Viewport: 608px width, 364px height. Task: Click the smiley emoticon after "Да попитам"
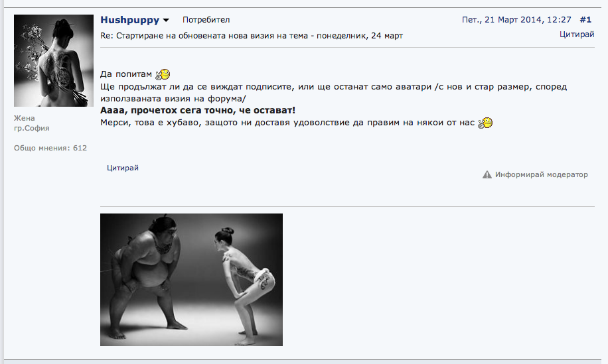click(x=163, y=74)
